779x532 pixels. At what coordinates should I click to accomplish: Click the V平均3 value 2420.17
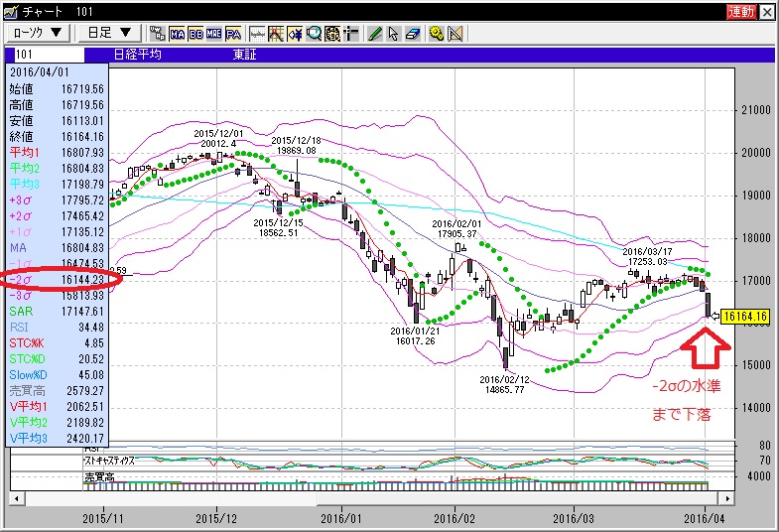coord(85,439)
